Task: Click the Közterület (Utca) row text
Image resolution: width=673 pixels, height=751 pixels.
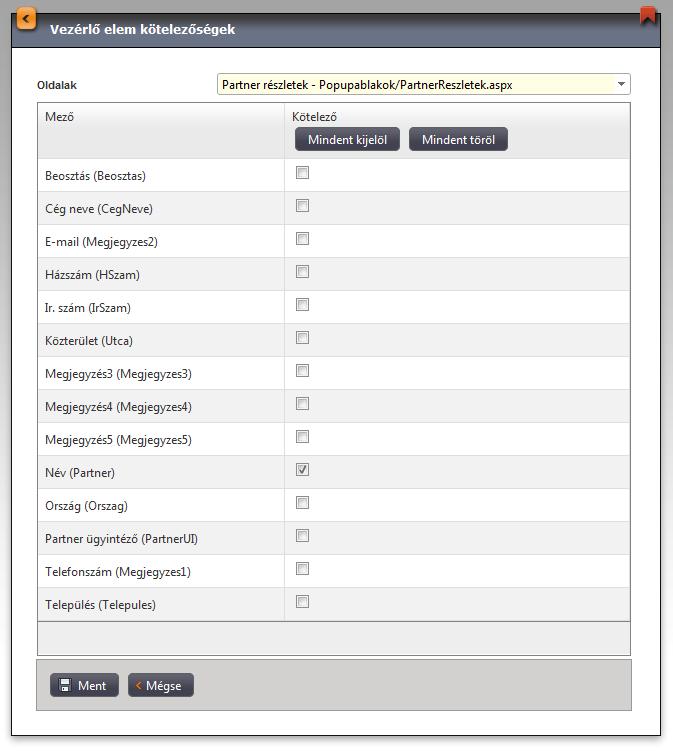Action: coord(89,341)
